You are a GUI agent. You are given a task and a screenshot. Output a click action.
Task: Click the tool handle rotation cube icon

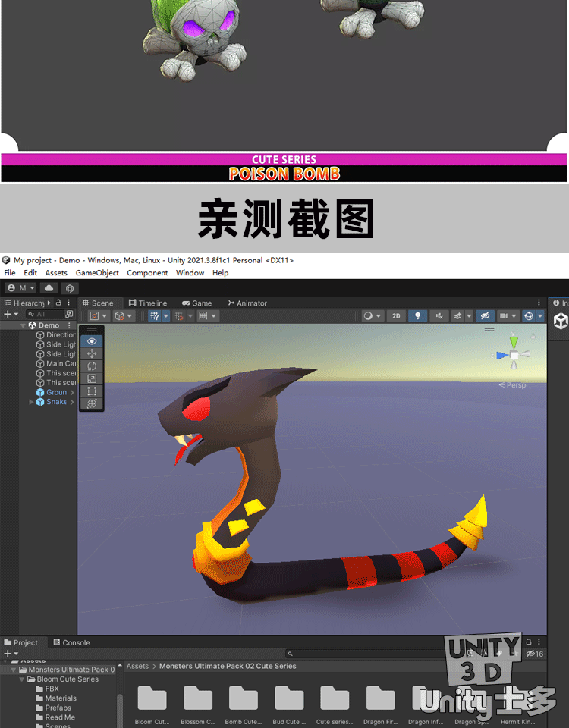coord(119,316)
